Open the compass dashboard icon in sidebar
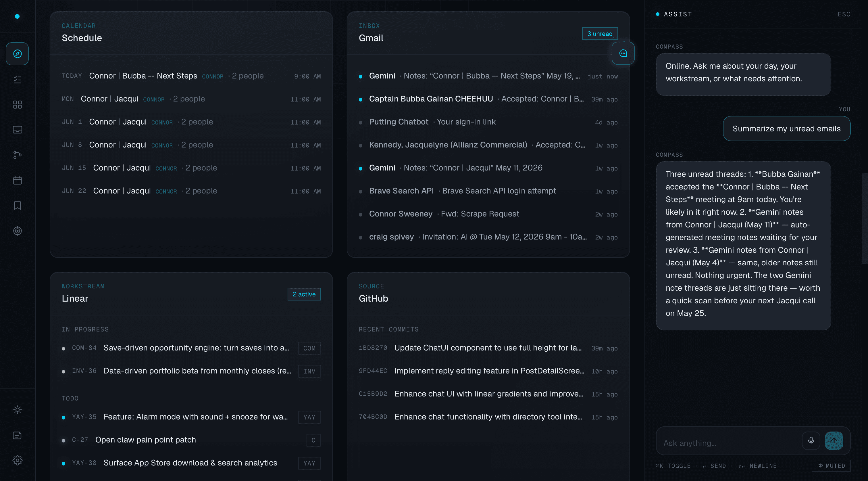The height and width of the screenshot is (481, 868). (17, 53)
